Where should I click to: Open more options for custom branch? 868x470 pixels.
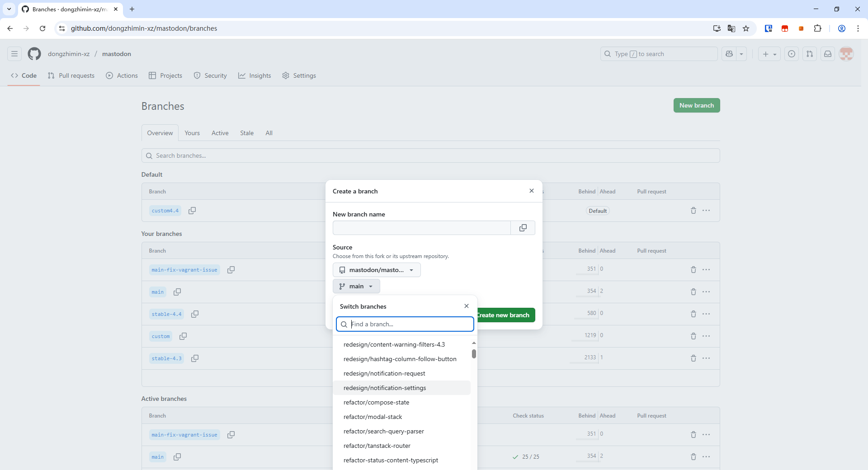[x=706, y=336]
